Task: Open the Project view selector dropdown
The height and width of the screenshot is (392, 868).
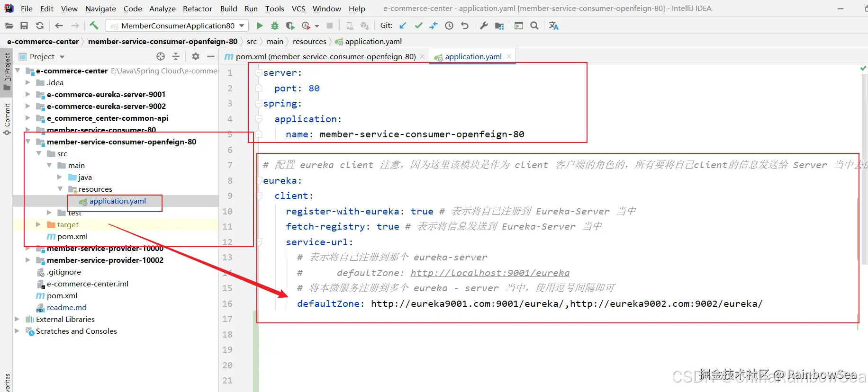Action: (62, 57)
